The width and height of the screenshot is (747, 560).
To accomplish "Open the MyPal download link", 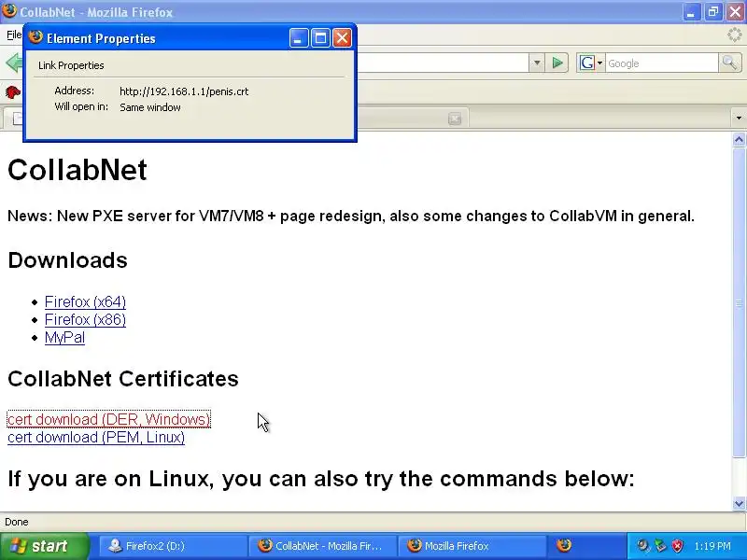I will 64,337.
